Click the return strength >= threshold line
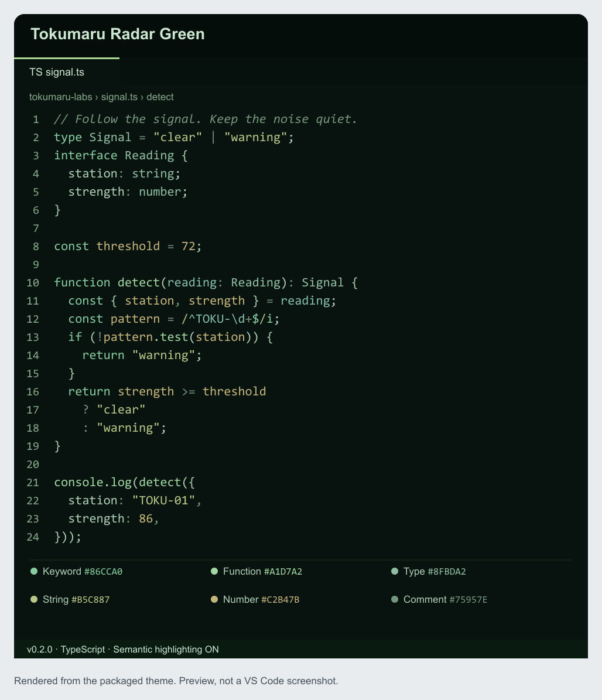602x700 pixels. pos(167,391)
